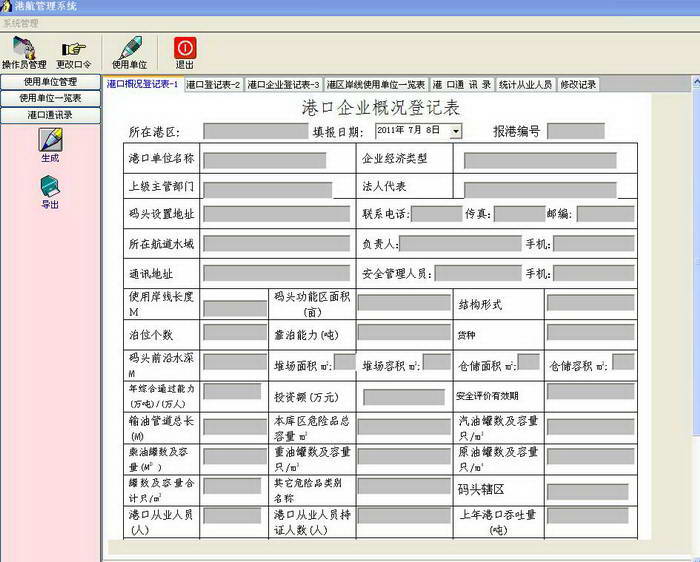Click the 港口从业人员(人) input field

tap(232, 515)
